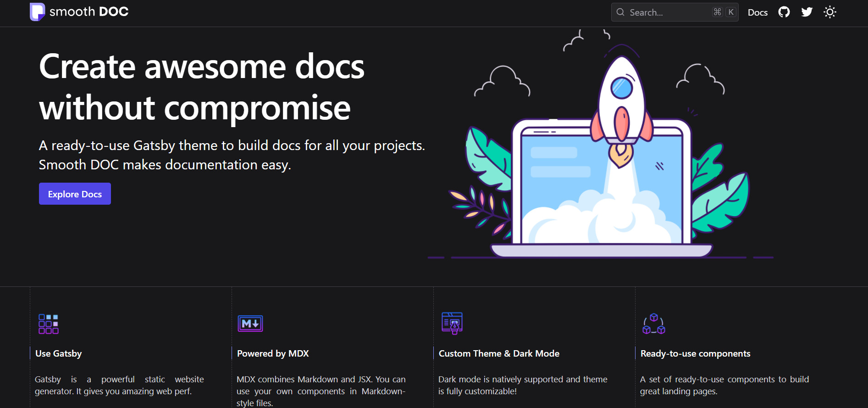Click the rocket laptop hero illustration

pyautogui.click(x=601, y=145)
